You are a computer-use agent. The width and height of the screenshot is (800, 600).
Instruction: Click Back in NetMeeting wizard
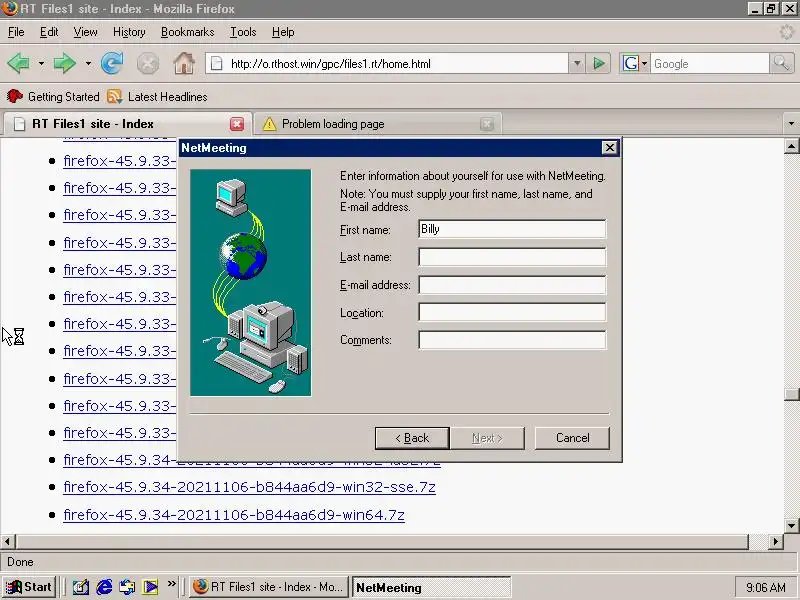click(412, 438)
